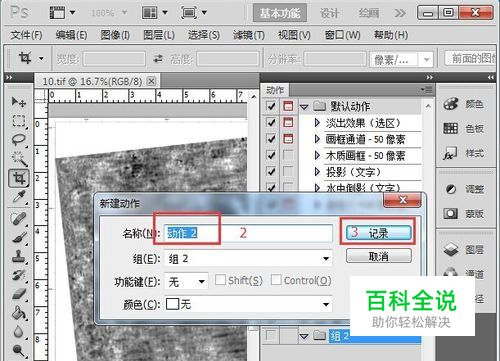Open the 通道 channels panel
Viewport: 500px width, 361px height.
[464, 273]
